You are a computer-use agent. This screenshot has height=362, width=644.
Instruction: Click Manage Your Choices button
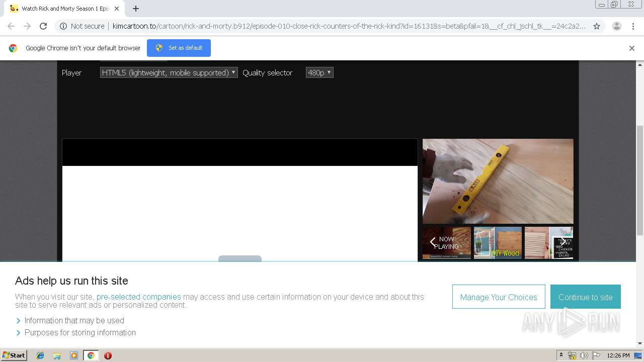coord(499,297)
